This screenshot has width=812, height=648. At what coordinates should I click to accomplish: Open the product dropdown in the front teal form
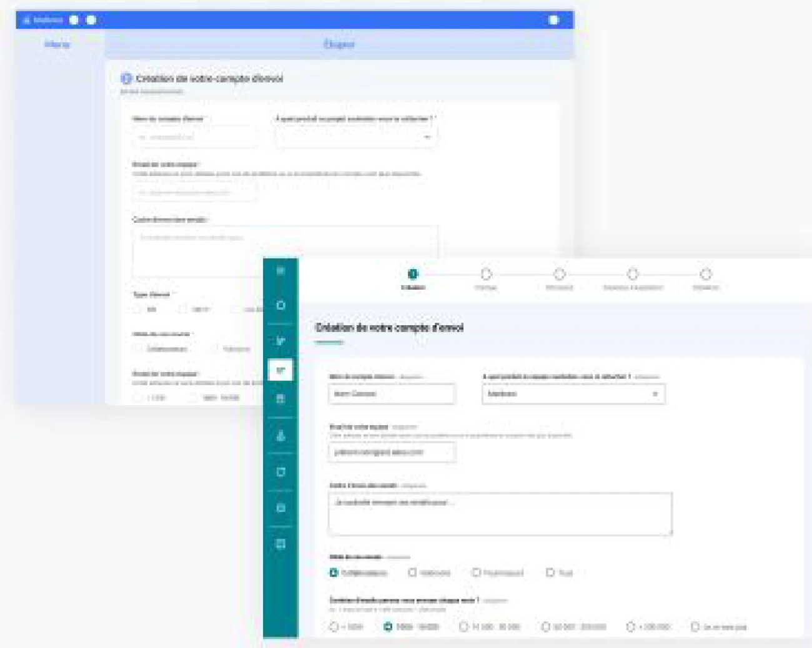click(x=573, y=394)
